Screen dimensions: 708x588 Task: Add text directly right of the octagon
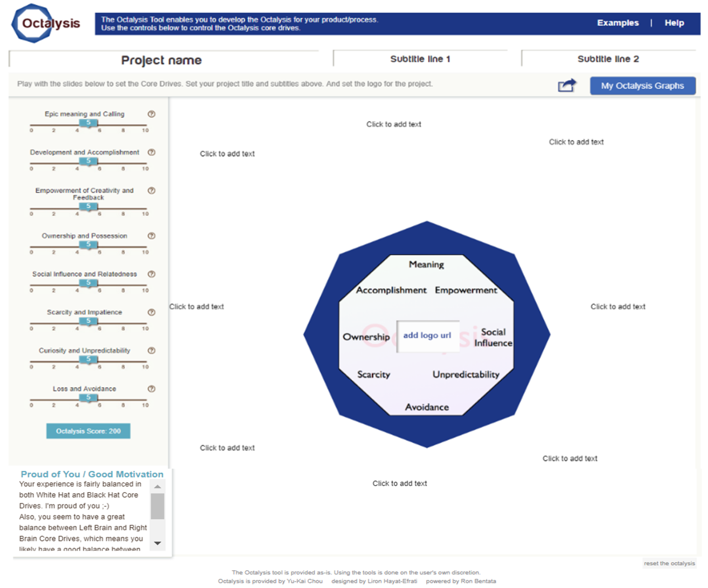[618, 307]
